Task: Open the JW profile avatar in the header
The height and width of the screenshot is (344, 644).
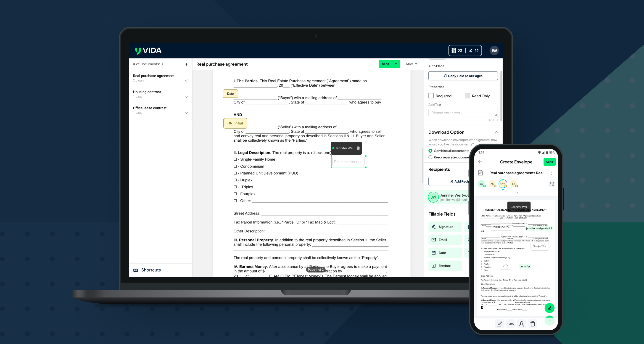Action: pyautogui.click(x=494, y=51)
